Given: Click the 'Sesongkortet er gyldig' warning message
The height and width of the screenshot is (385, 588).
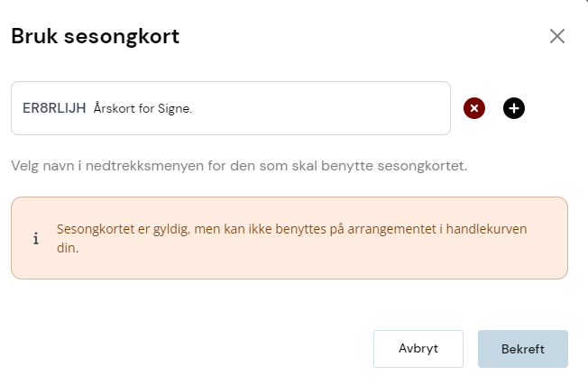Looking at the screenshot, I should (292, 238).
